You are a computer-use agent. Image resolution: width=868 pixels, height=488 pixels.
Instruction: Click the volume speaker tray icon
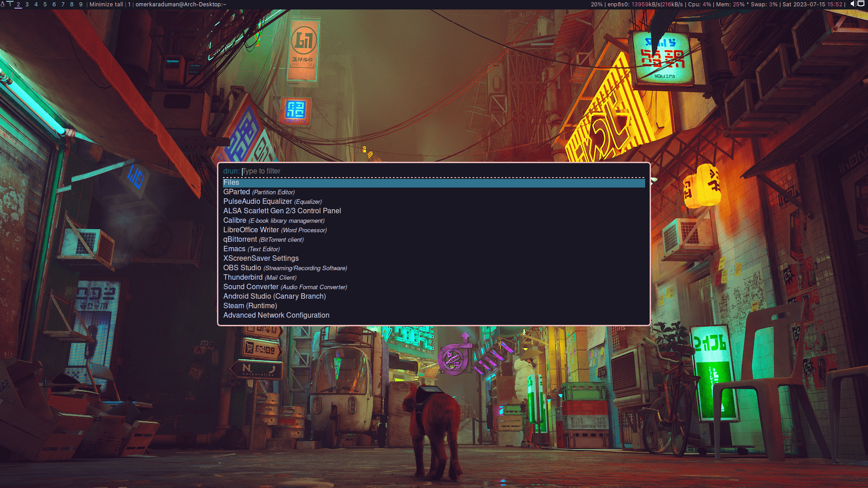[853, 4]
